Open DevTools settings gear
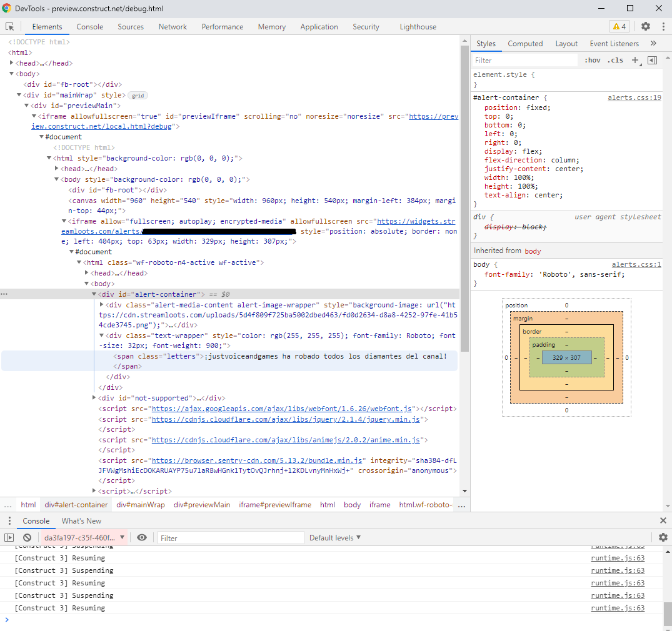Screen dimensions: 672x631 [x=645, y=27]
